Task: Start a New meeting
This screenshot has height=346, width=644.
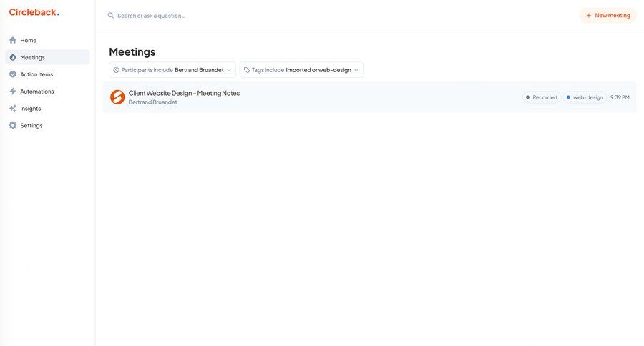Action: [x=608, y=15]
